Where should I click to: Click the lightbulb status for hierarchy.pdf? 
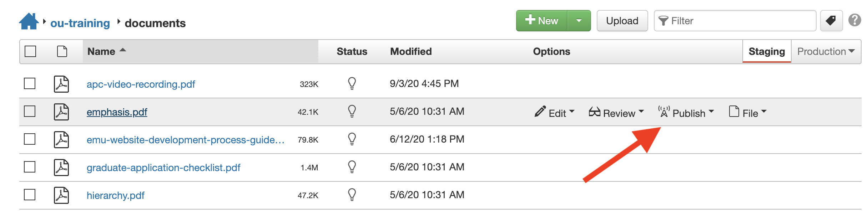pos(352,195)
